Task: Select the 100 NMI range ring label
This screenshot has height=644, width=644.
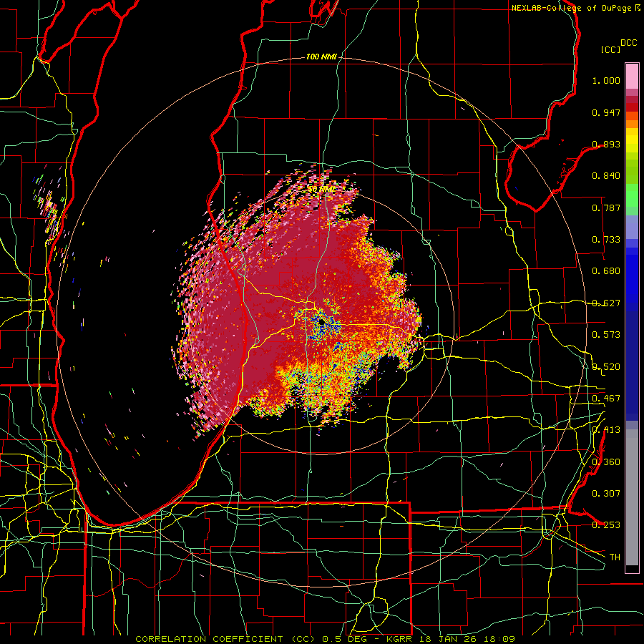Action: pyautogui.click(x=321, y=57)
